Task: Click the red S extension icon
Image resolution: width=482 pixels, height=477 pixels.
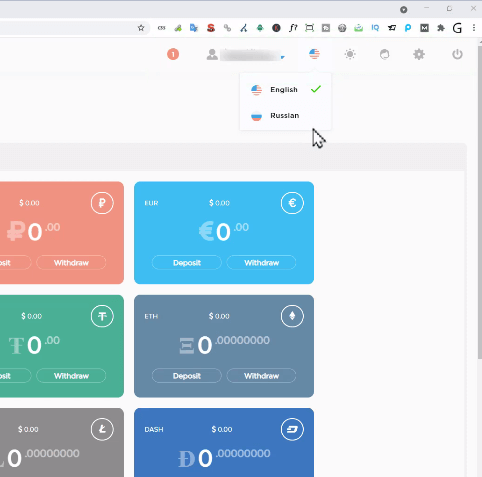Action: (x=211, y=28)
